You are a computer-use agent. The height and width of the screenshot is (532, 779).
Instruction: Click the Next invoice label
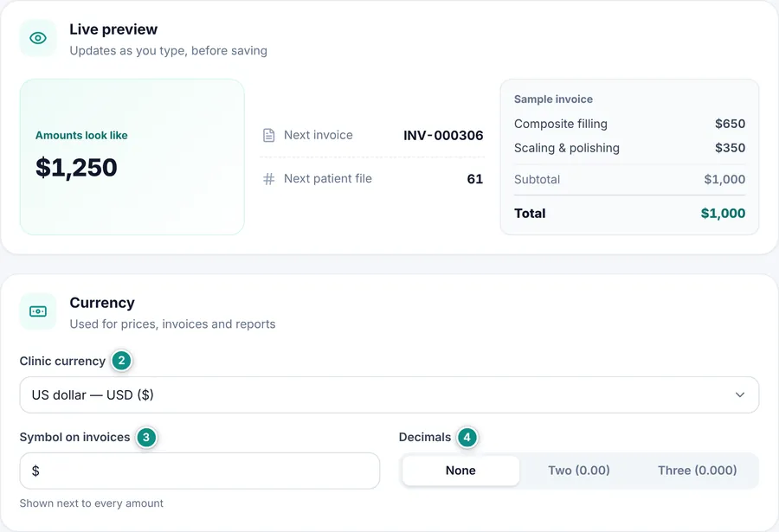tap(319, 135)
